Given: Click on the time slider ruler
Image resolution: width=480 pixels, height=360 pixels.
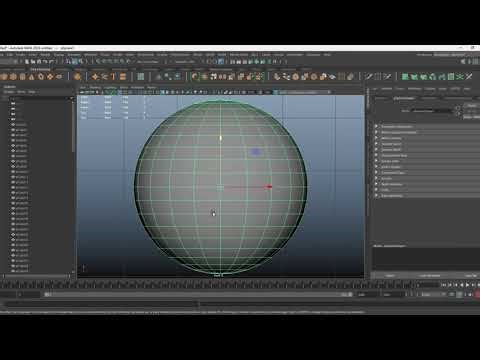Looking at the screenshot, I should click(208, 285).
